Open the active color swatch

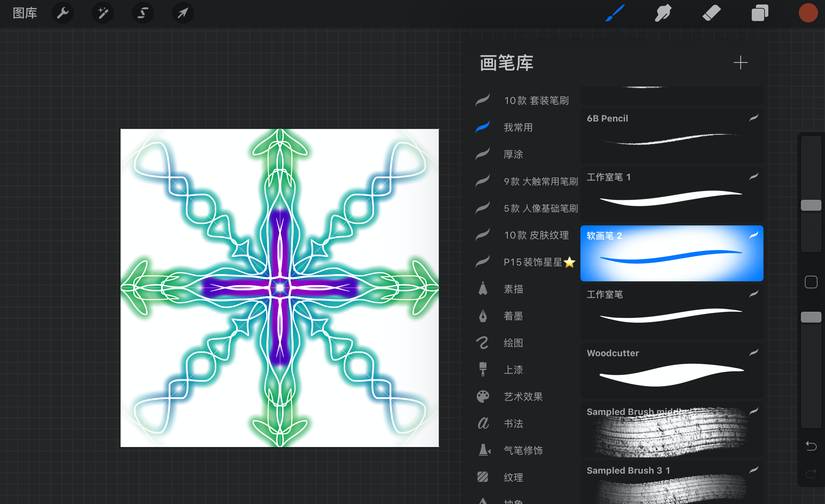(x=808, y=13)
